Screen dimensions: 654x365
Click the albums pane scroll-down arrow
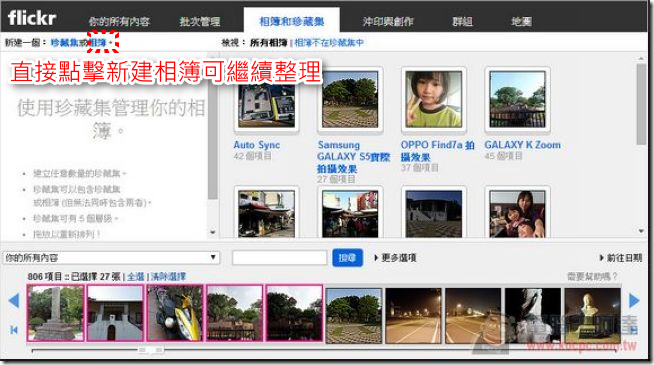tap(641, 231)
